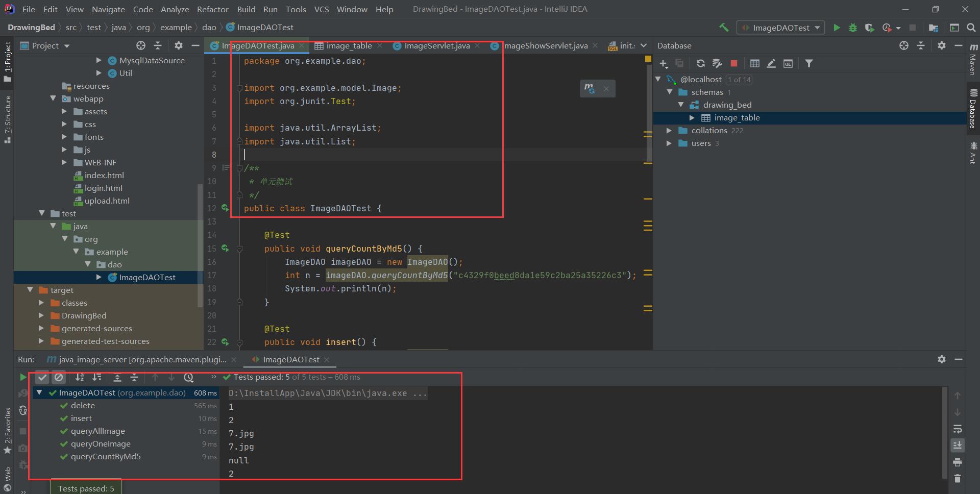This screenshot has height=494, width=980.
Task: Open Run panel settings gear
Action: [x=942, y=359]
